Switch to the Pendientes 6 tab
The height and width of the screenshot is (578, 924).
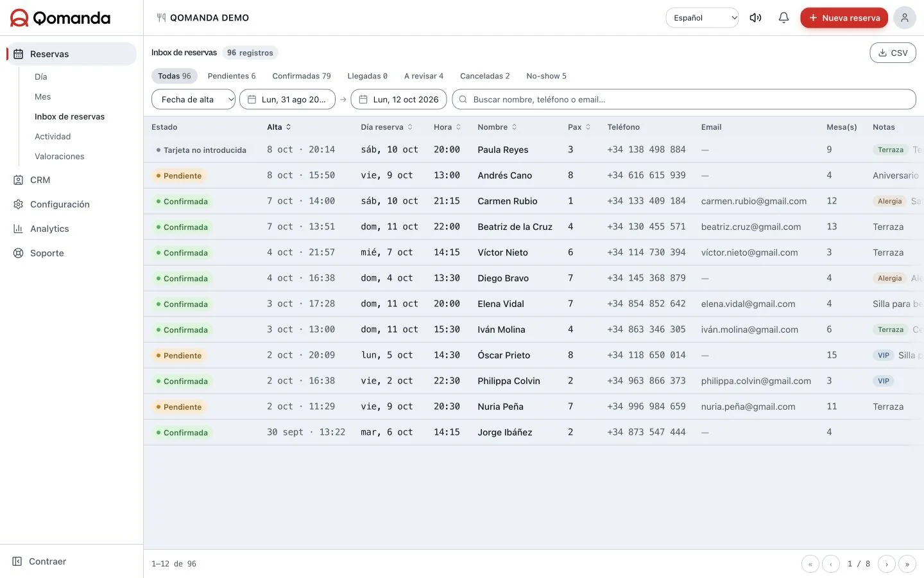pos(232,76)
